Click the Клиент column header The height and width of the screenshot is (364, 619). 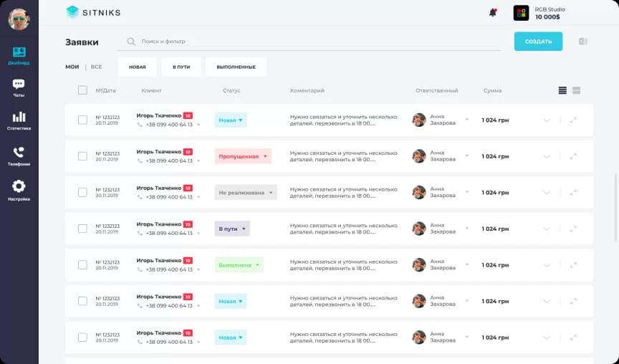click(x=151, y=90)
